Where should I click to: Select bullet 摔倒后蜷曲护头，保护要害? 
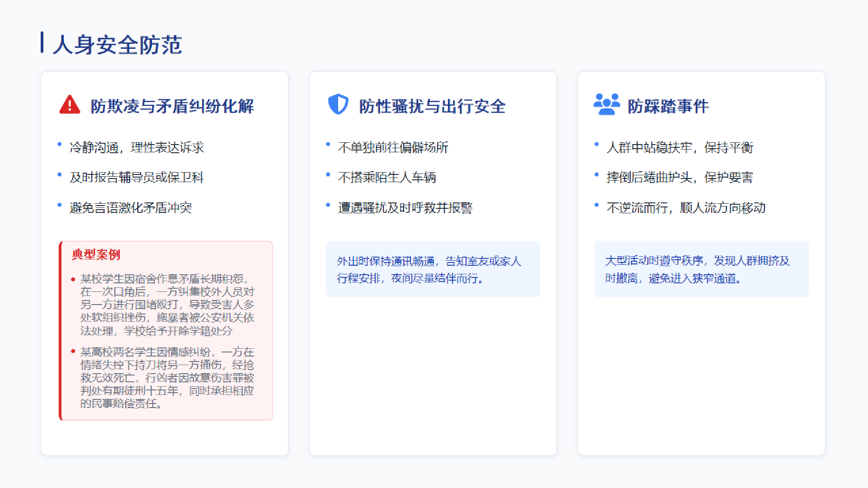(679, 177)
